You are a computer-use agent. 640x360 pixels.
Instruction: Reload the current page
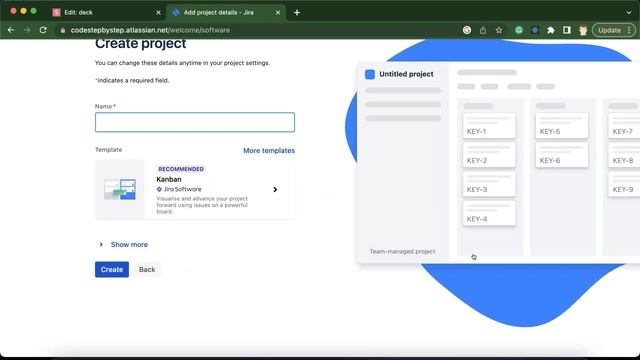pyautogui.click(x=43, y=30)
